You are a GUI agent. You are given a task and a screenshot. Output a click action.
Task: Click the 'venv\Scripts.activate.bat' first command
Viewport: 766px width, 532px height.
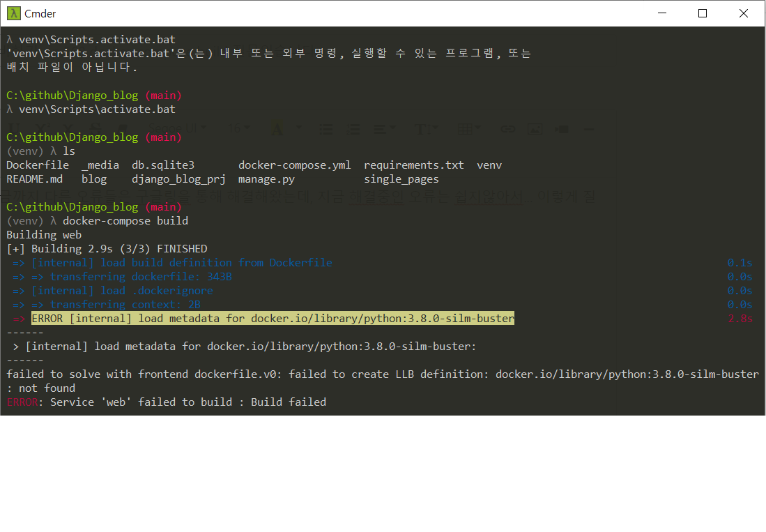[x=97, y=40]
